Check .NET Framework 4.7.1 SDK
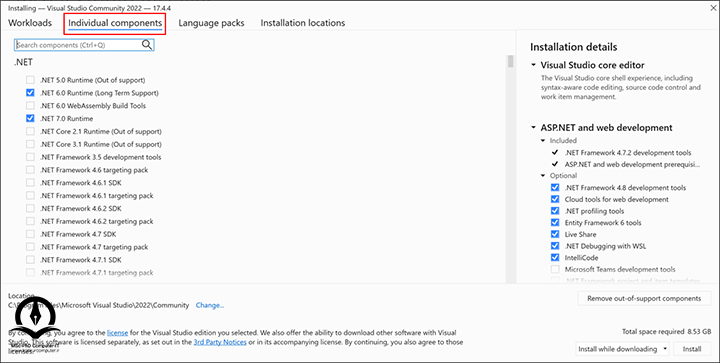Viewport: 720px width, 363px height. point(30,260)
